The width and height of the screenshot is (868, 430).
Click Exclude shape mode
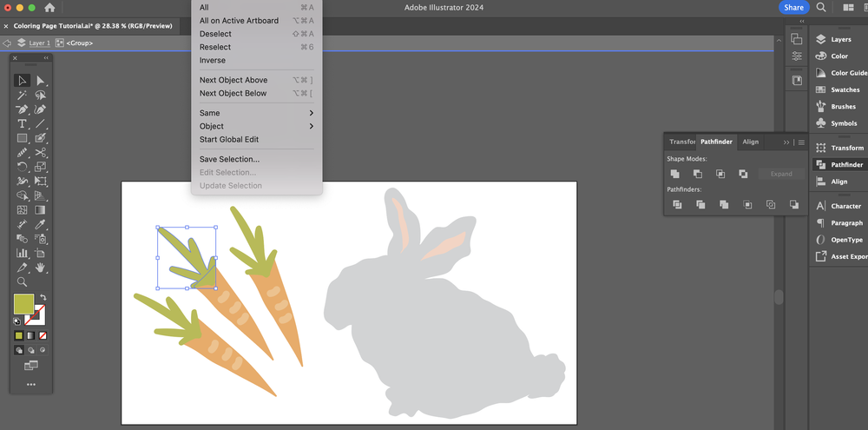click(743, 174)
